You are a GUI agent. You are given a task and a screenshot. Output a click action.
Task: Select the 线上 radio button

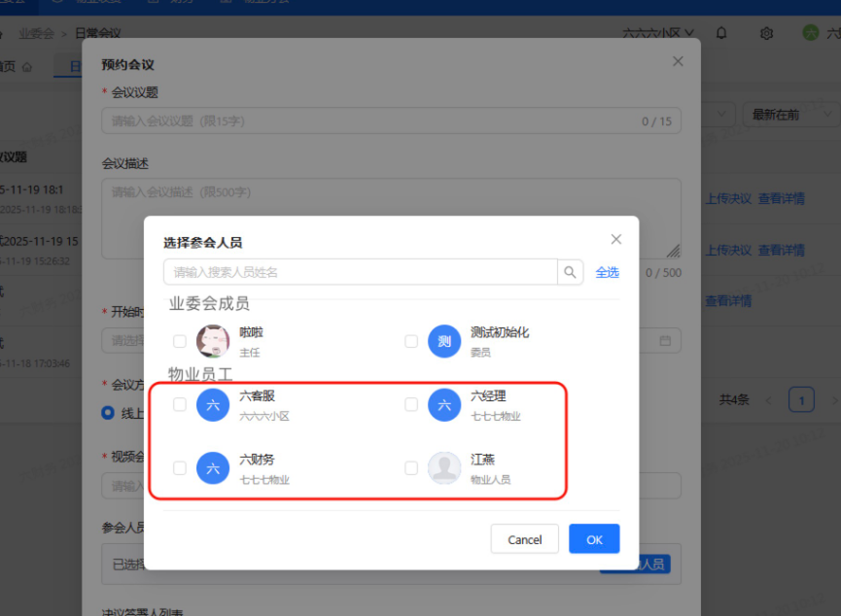click(108, 413)
